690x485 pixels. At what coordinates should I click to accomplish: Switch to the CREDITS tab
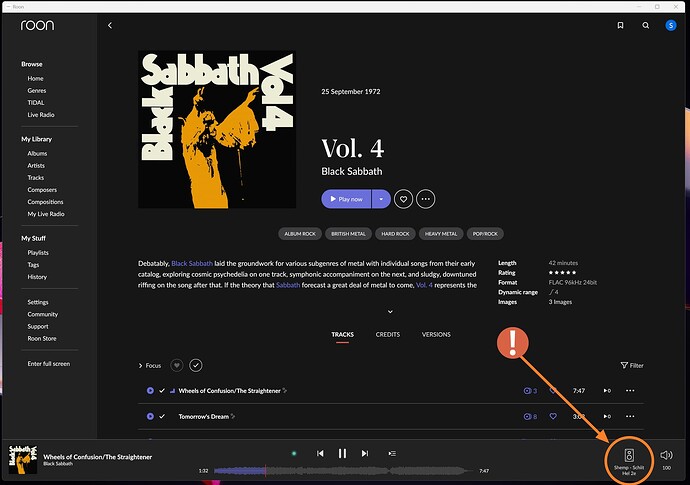(x=388, y=334)
